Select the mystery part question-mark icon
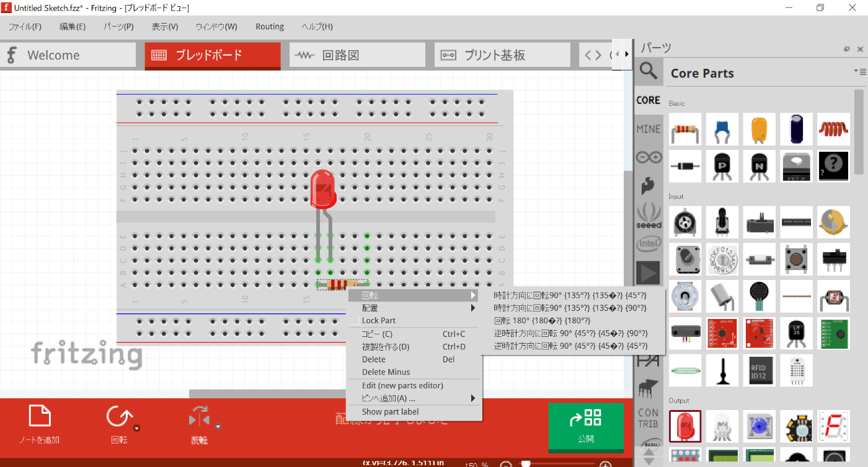This screenshot has height=467, width=868. [833, 166]
